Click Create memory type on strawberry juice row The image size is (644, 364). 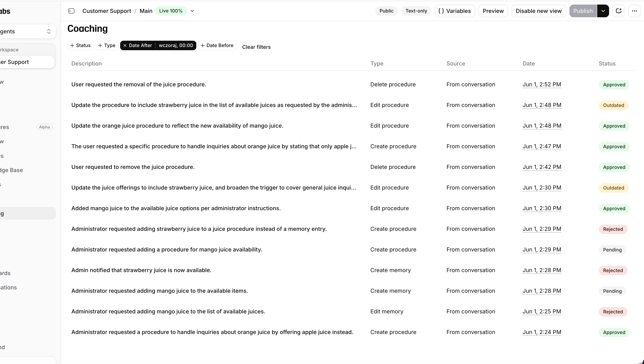click(390, 270)
